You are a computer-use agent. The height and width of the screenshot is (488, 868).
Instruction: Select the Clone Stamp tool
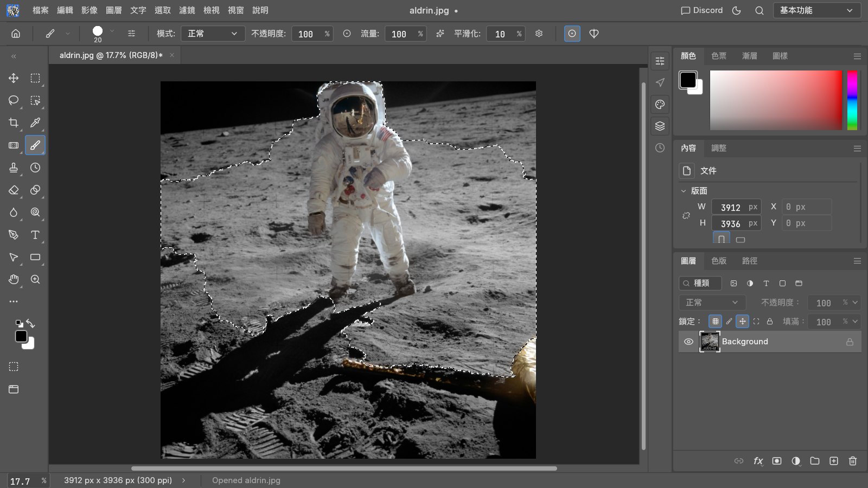(x=14, y=168)
